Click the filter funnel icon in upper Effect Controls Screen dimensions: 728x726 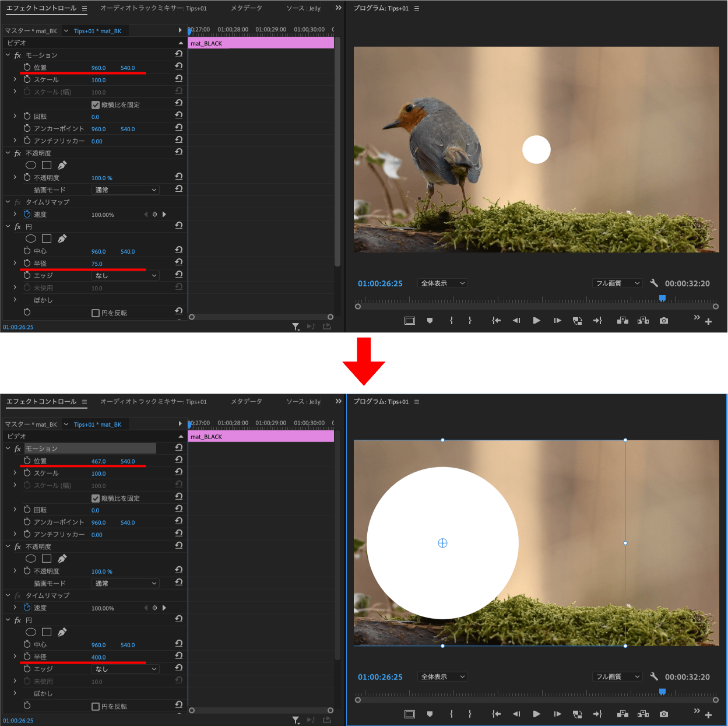(296, 327)
